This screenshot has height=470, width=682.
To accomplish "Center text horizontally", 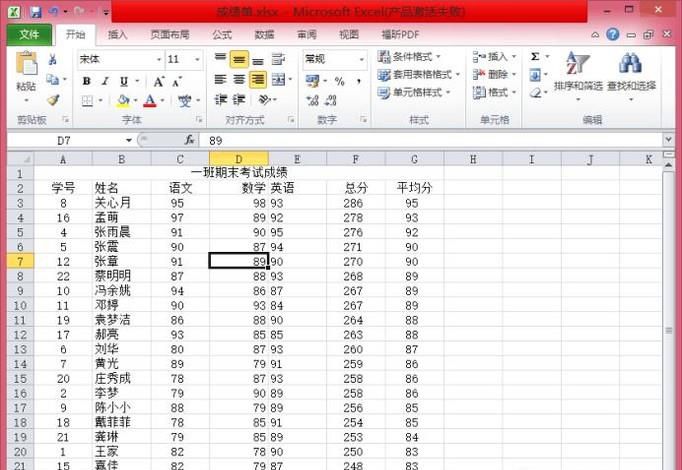I will point(239,80).
